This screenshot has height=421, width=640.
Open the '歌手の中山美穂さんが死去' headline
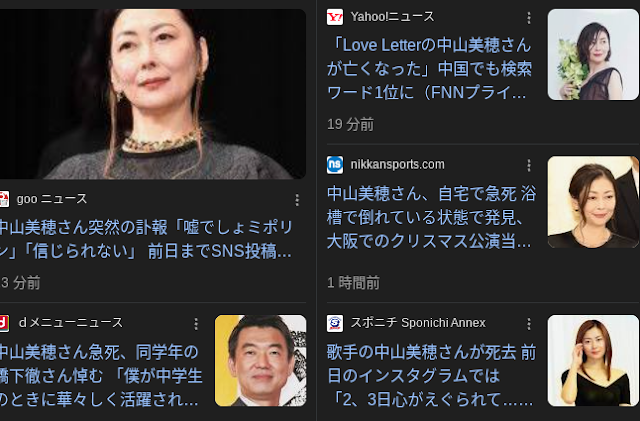pyautogui.click(x=431, y=376)
